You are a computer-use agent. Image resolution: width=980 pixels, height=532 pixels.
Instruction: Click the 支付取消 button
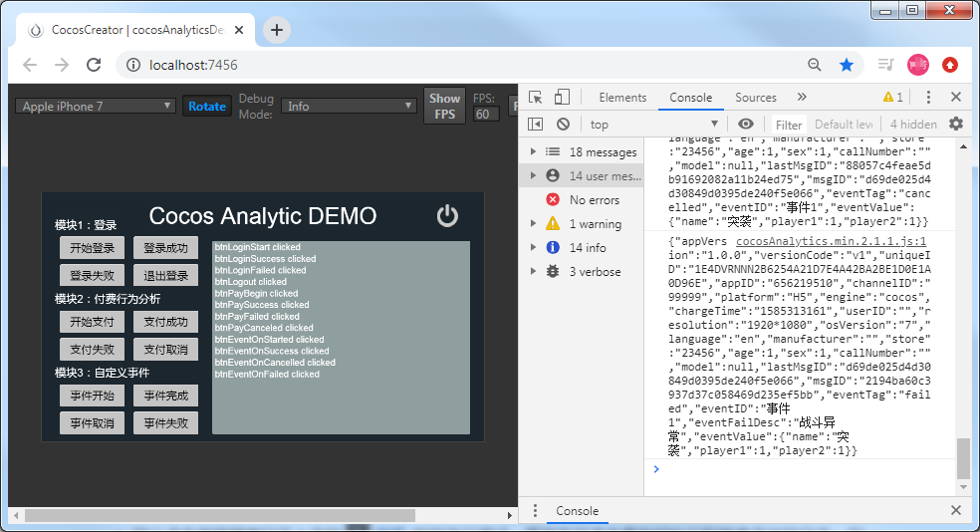pyautogui.click(x=165, y=349)
